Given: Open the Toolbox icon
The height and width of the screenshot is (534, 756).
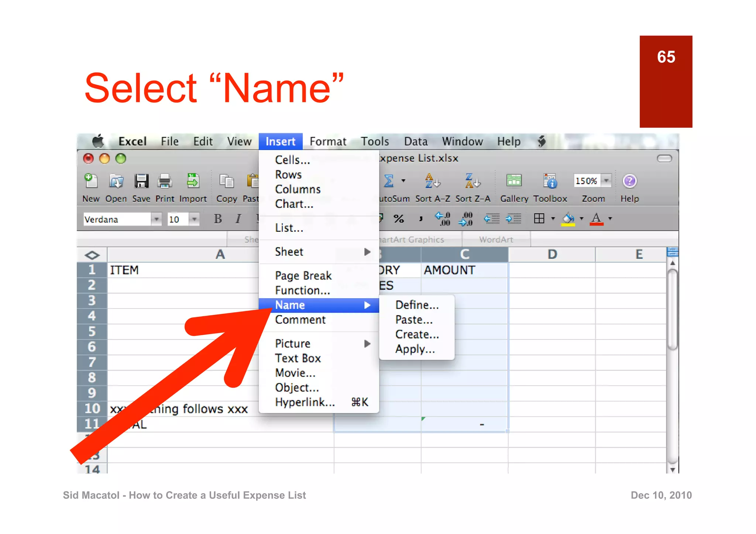Looking at the screenshot, I should 550,181.
